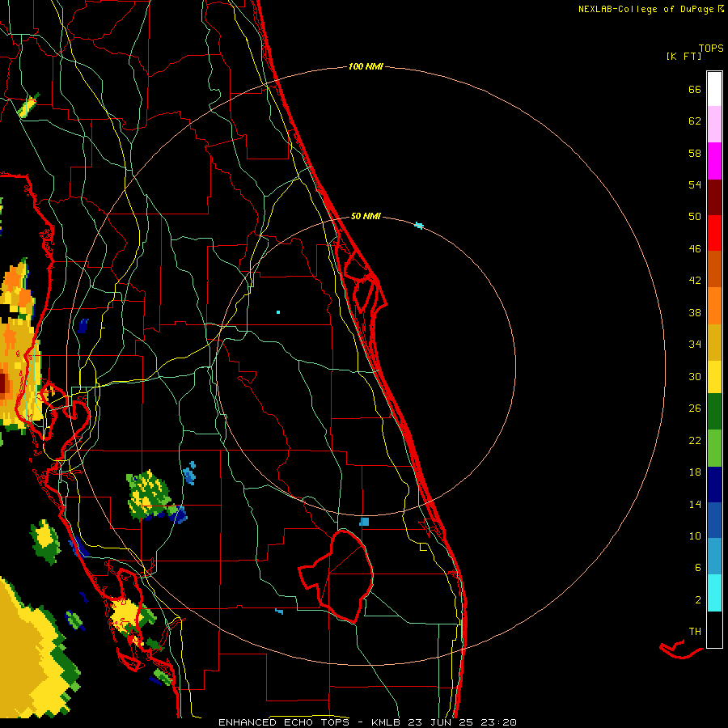Click the black TH threshold swatch
728x728 pixels.
714,629
